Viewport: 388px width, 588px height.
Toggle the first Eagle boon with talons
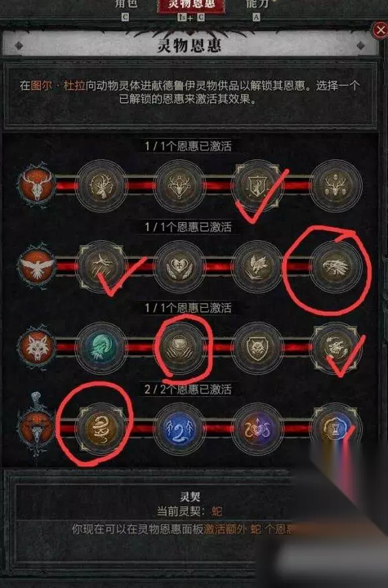(x=102, y=267)
